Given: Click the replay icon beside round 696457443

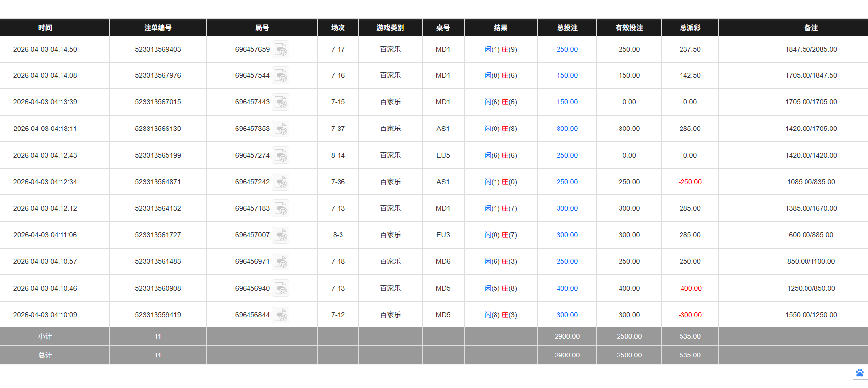Looking at the screenshot, I should click(280, 102).
